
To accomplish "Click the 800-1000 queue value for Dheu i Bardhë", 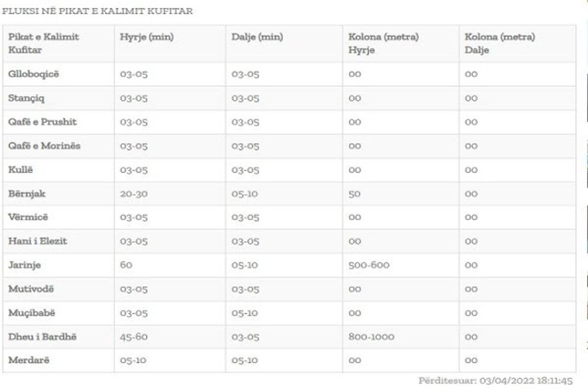I will click(371, 337).
